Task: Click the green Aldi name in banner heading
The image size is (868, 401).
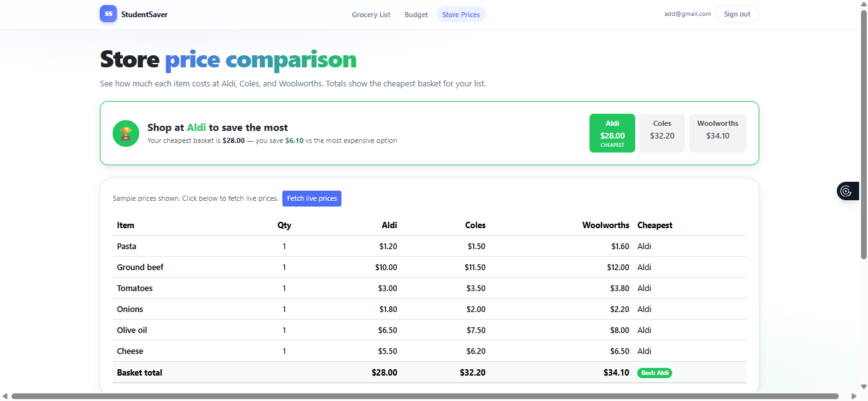Action: coord(196,128)
